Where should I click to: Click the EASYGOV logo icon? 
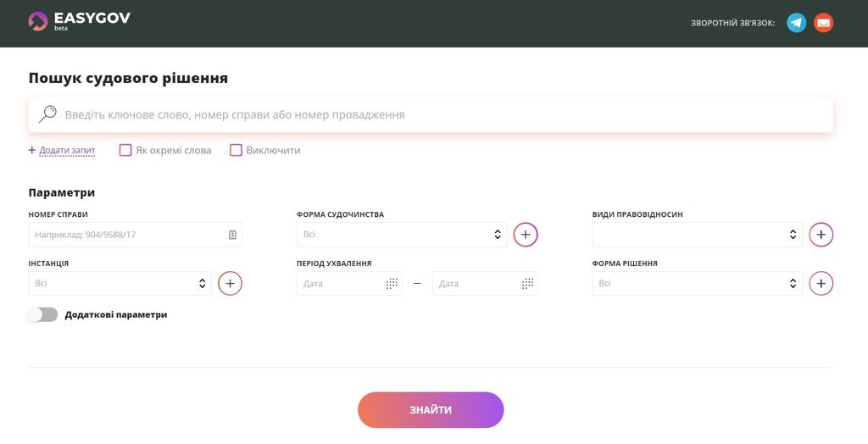pyautogui.click(x=38, y=21)
